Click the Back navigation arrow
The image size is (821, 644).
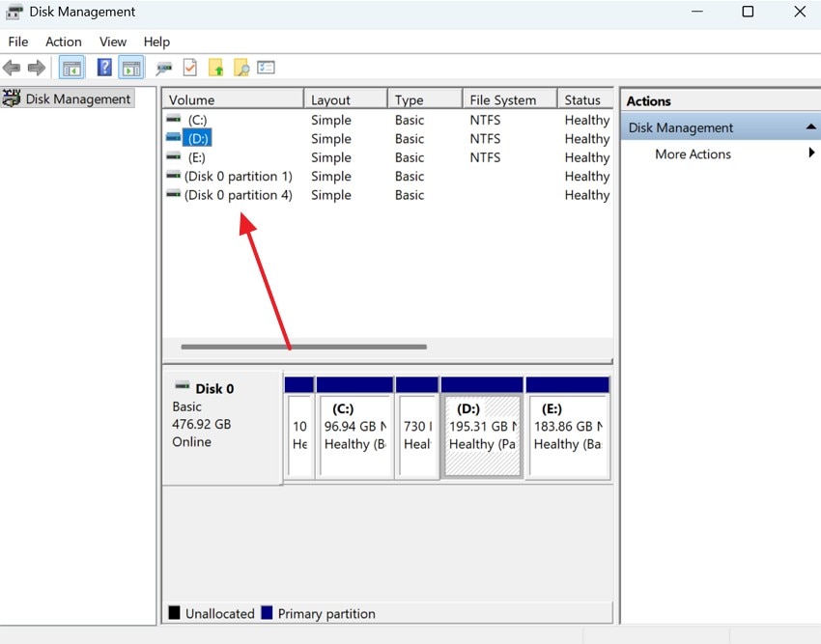click(12, 68)
